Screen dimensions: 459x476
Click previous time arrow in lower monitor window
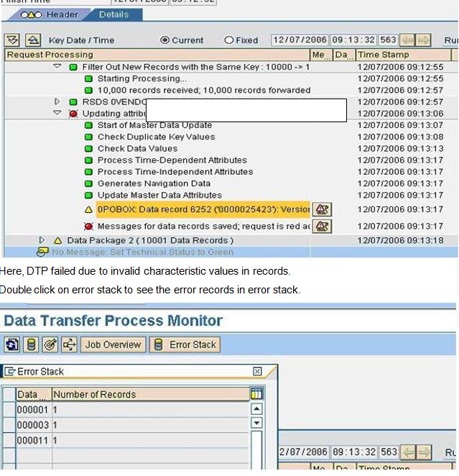click(x=408, y=452)
